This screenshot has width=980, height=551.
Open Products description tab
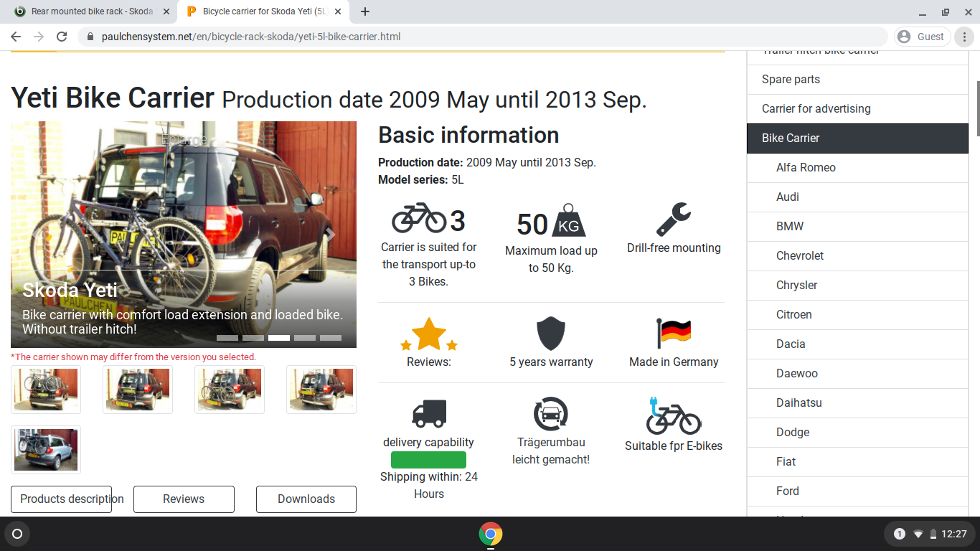click(x=61, y=499)
